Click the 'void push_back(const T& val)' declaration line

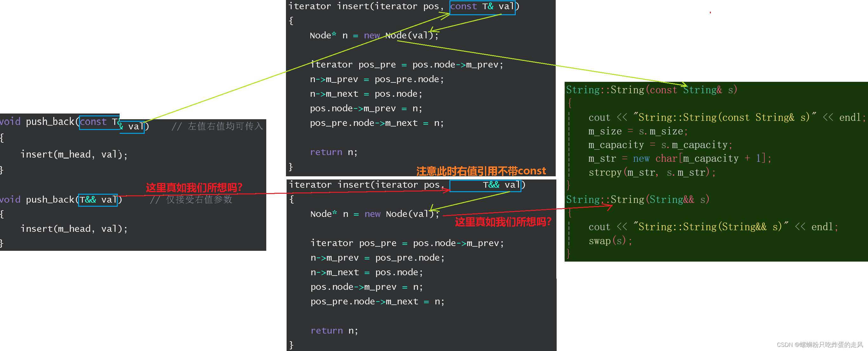tap(74, 123)
